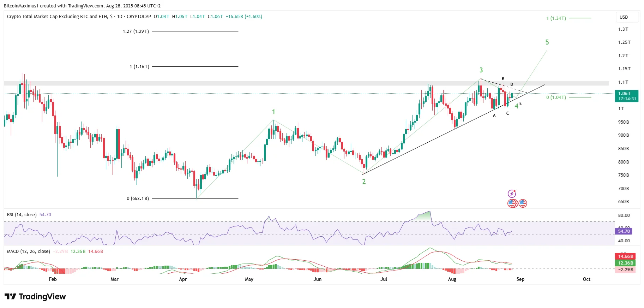Click the TradingView logo

(x=35, y=296)
